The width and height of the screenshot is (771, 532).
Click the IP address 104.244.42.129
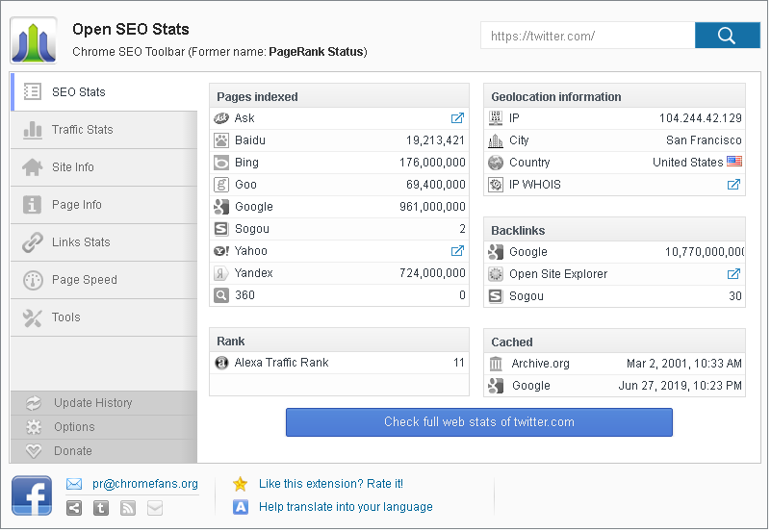coord(700,118)
